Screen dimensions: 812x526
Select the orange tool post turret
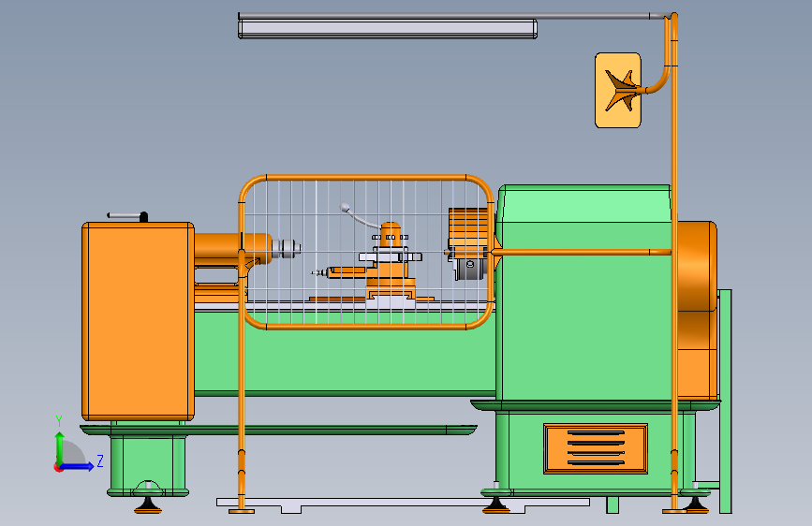[x=391, y=235]
